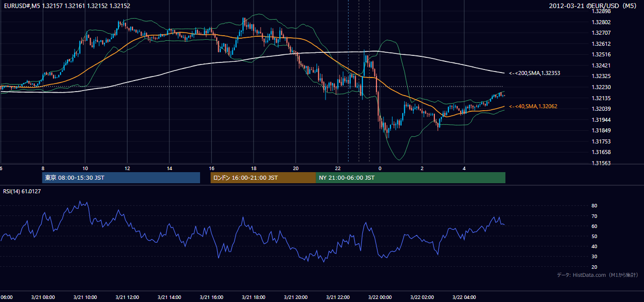Select the 東京 08:00-15:30 JST session bar
644x302 pixels.
click(121, 178)
